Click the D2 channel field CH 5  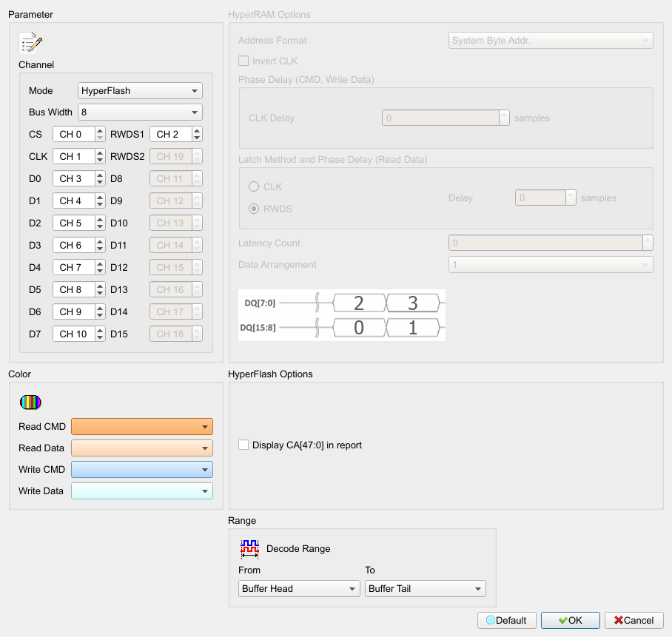pos(74,223)
